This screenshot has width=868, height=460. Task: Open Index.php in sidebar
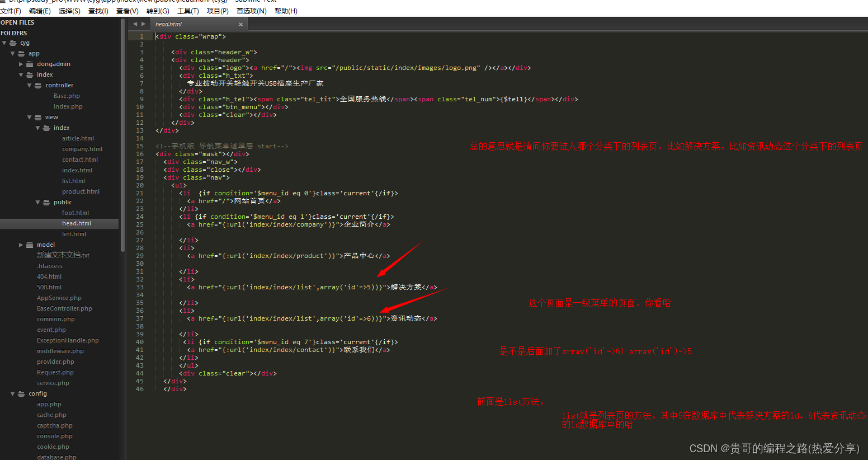(x=68, y=107)
